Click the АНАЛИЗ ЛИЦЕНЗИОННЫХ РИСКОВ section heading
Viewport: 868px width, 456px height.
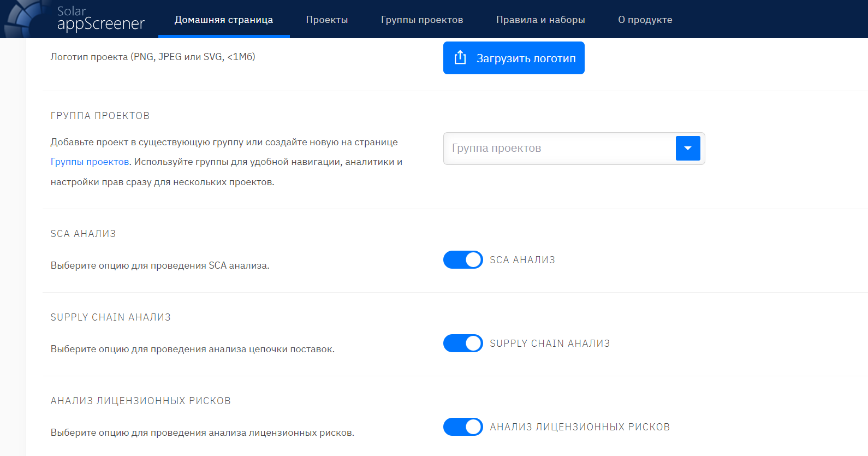(x=140, y=401)
